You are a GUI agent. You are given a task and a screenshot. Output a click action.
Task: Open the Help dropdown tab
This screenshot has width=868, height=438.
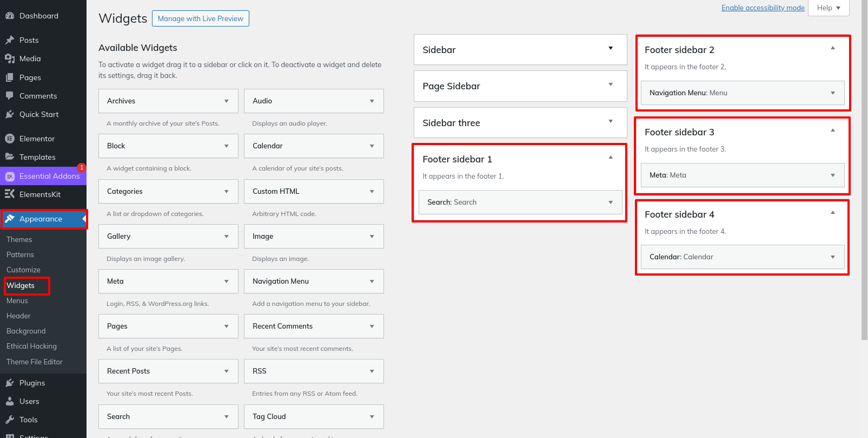(829, 8)
